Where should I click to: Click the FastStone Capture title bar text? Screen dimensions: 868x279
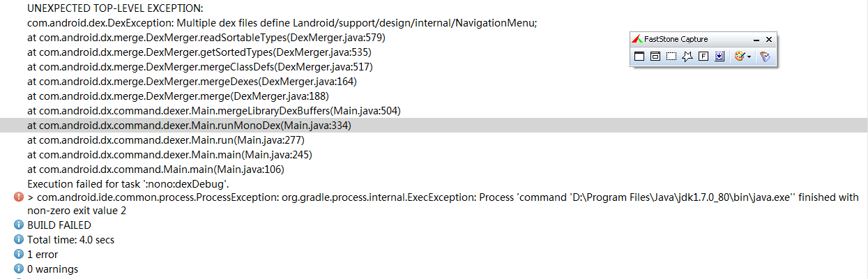[676, 39]
